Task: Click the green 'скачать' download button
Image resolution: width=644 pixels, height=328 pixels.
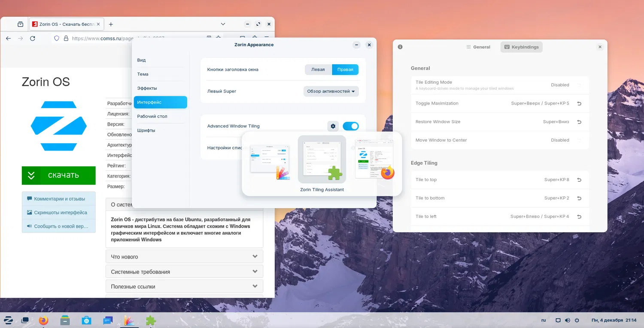Action: [x=58, y=175]
